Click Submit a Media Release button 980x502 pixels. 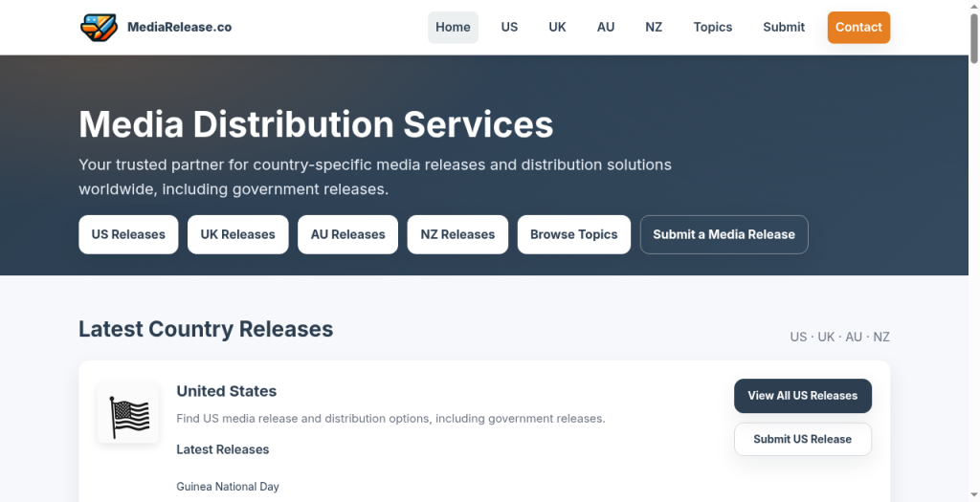(724, 235)
